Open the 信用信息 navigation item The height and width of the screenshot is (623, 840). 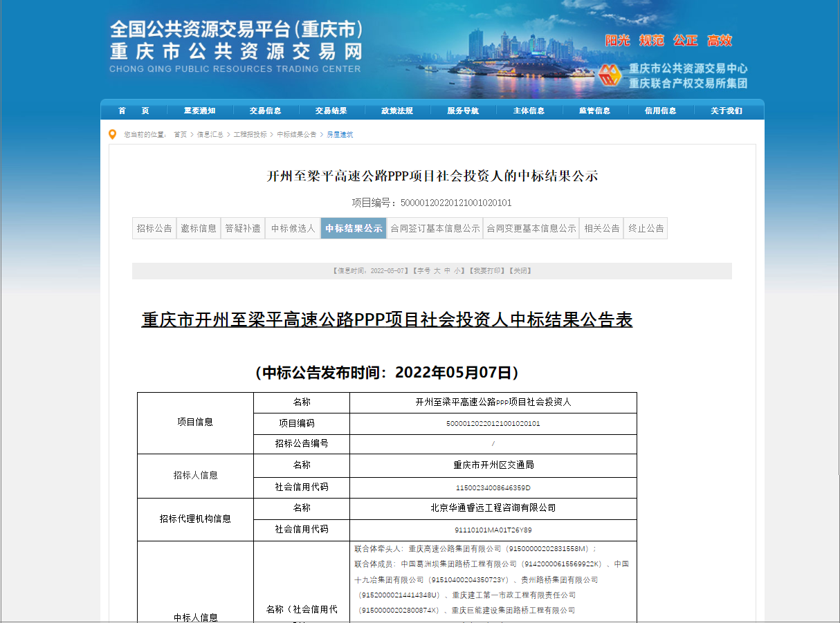(660, 111)
